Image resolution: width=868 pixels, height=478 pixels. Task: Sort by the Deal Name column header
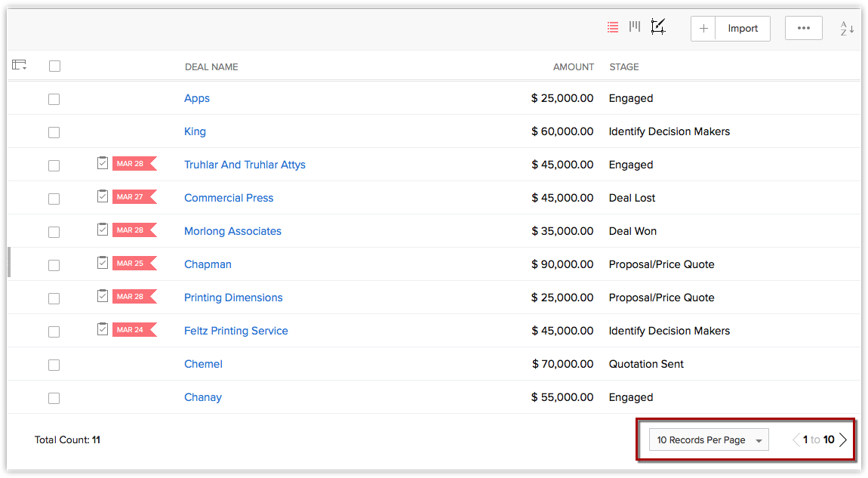[211, 67]
